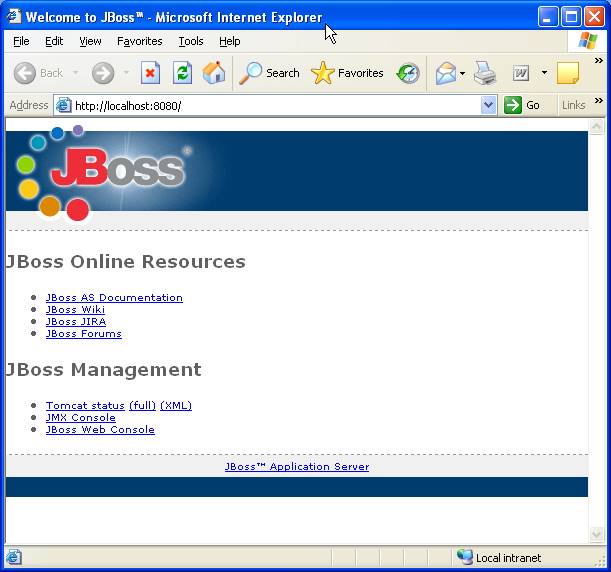Click the Local intranet zone icon
Screen dimensions: 611x572
pos(464,558)
